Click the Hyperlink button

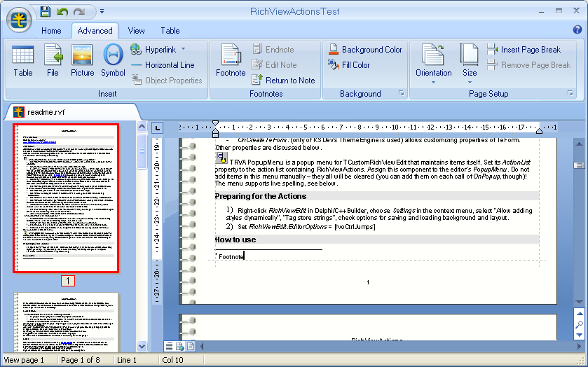pyautogui.click(x=153, y=50)
